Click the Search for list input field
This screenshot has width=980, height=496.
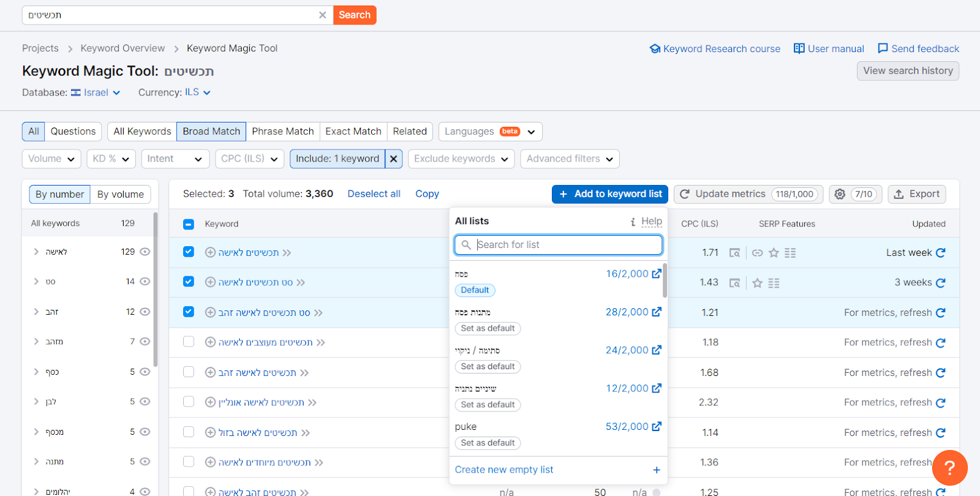(558, 245)
